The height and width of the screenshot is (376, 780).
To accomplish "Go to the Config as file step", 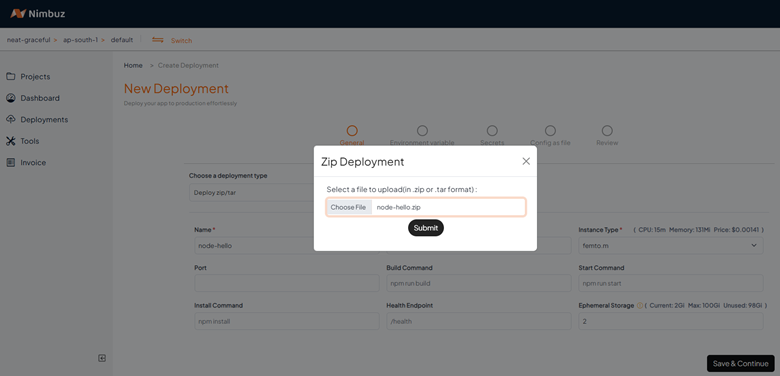I will [550, 130].
